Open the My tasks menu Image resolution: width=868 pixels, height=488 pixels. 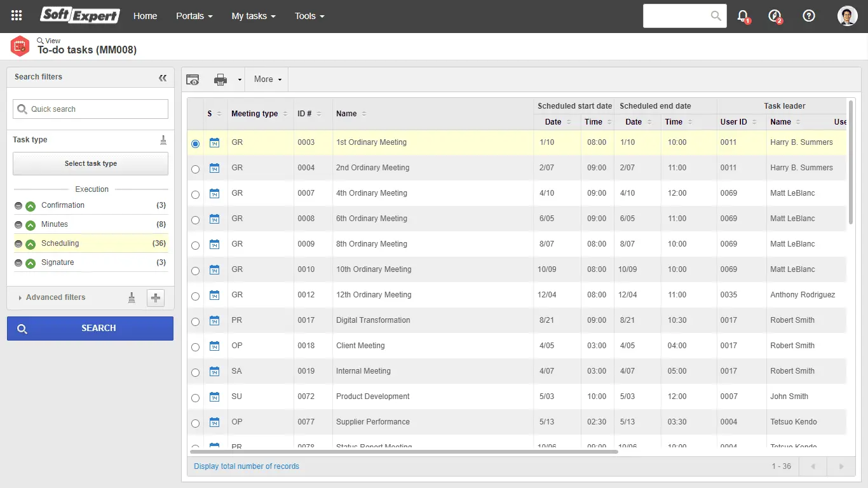coord(253,16)
